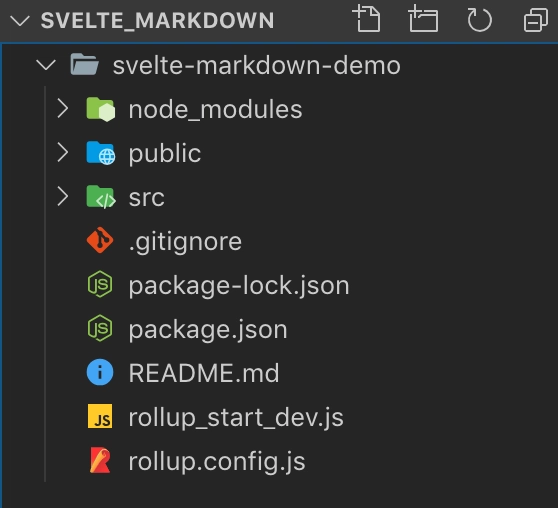Viewport: 558px width, 508px height.
Task: Click the blue info icon of README.md
Action: [100, 372]
